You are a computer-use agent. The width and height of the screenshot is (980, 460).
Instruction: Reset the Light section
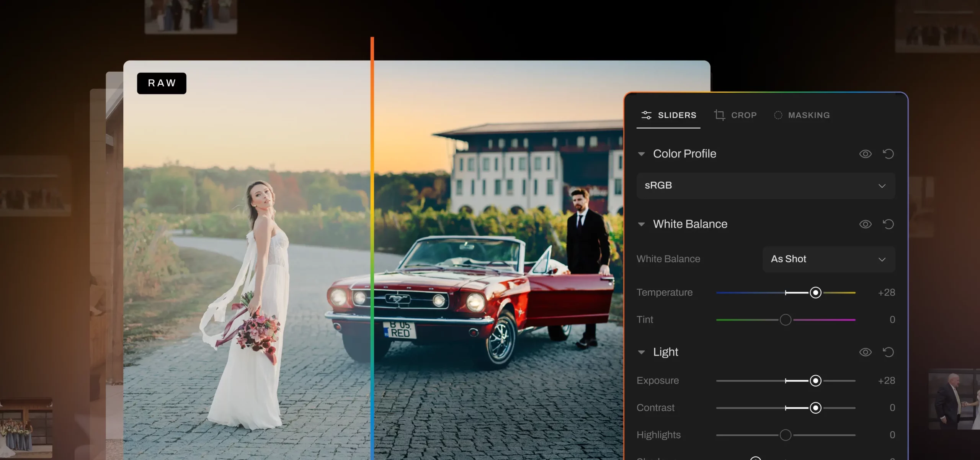888,352
